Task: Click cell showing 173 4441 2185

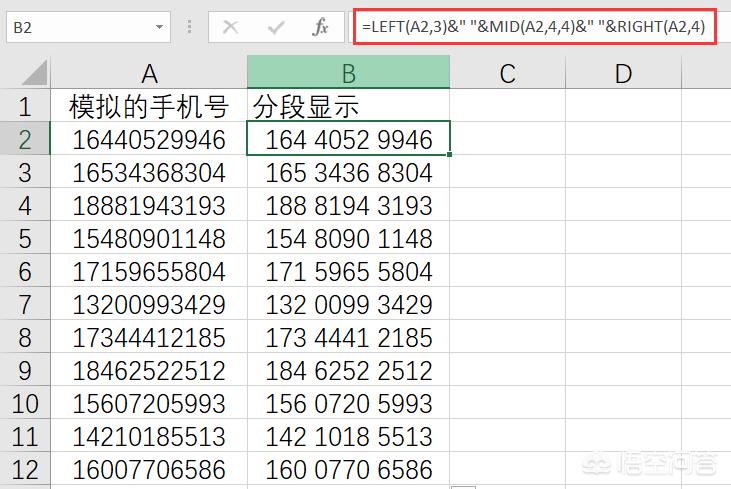Action: tap(348, 337)
